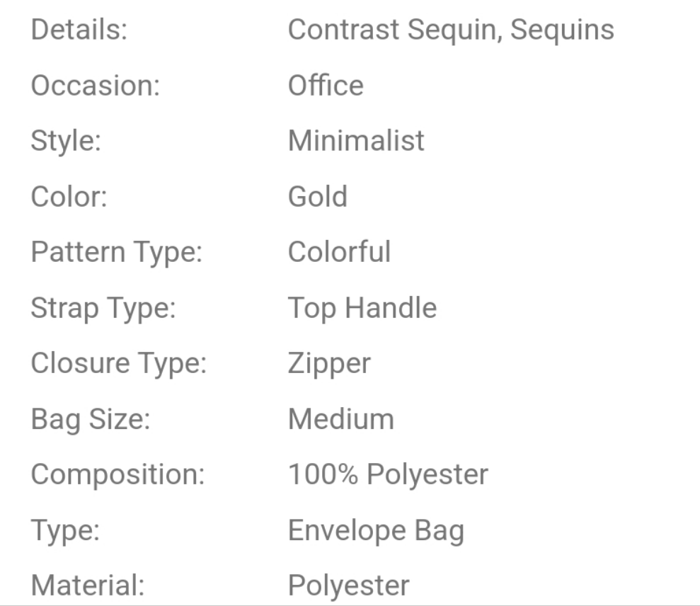The height and width of the screenshot is (606, 700).
Task: Select the "Minimalist" style value
Action: coord(355,141)
